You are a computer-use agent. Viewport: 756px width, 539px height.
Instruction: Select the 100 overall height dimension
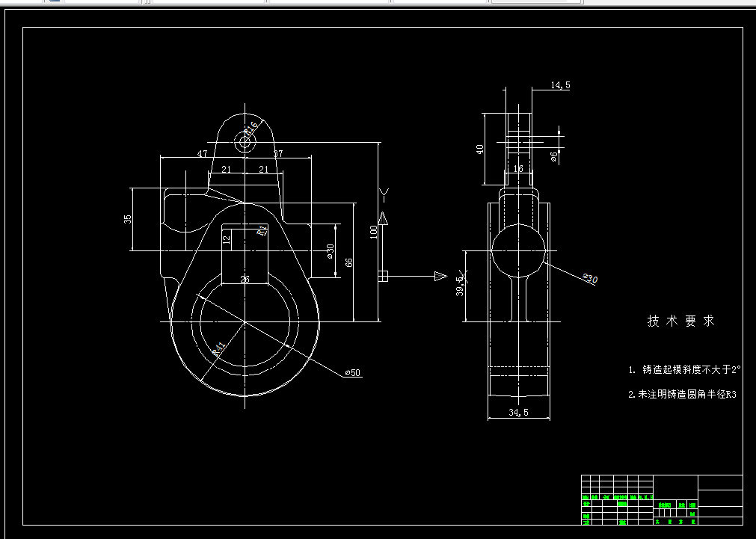373,232
